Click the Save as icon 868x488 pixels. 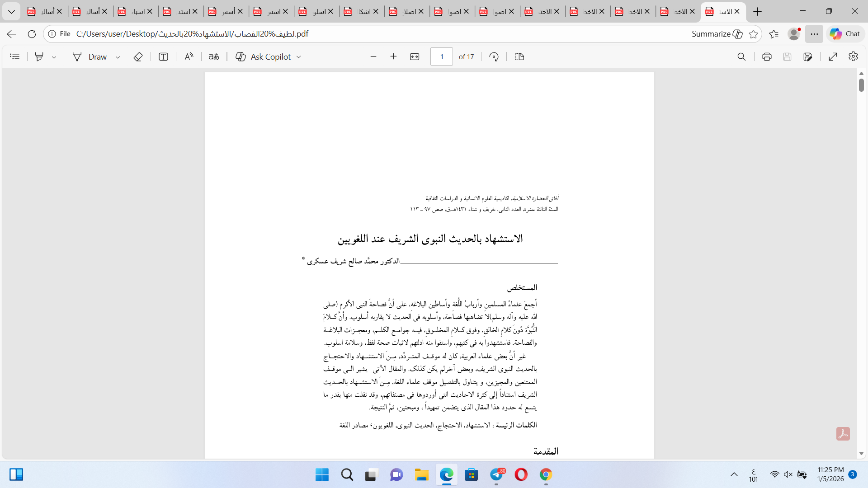coord(808,56)
